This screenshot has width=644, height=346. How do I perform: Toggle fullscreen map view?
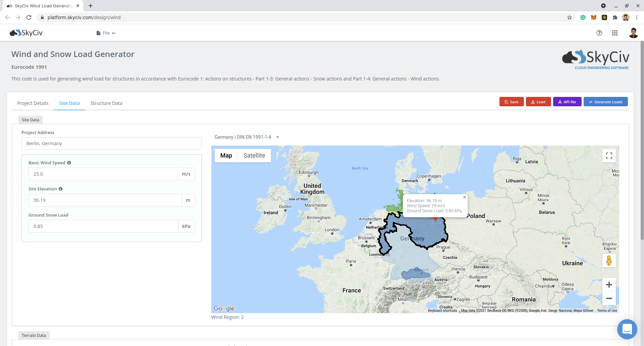609,156
